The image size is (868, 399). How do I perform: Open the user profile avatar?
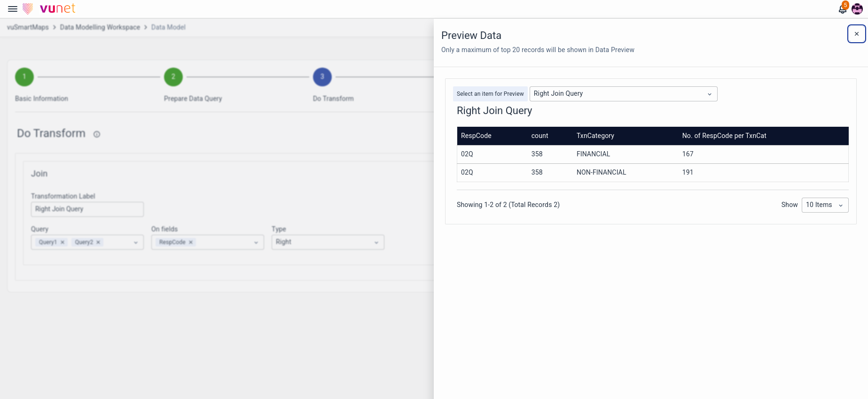click(857, 9)
